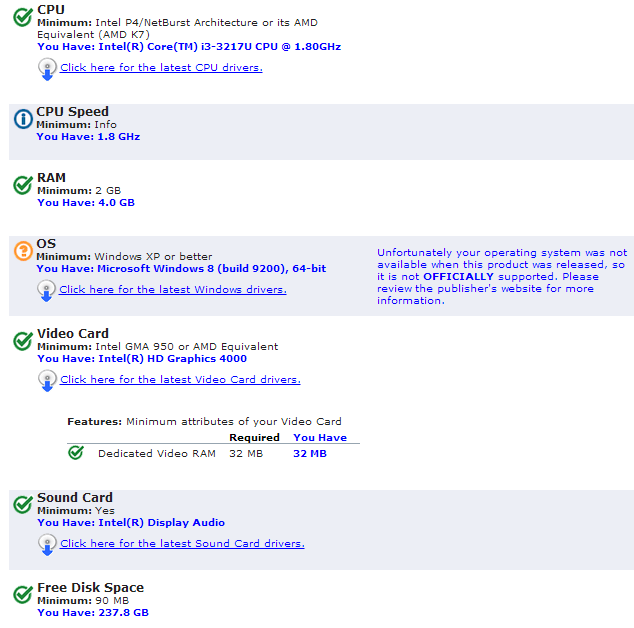Click the 'Intel(R) HD Graphics 4000' text

[x=173, y=359]
